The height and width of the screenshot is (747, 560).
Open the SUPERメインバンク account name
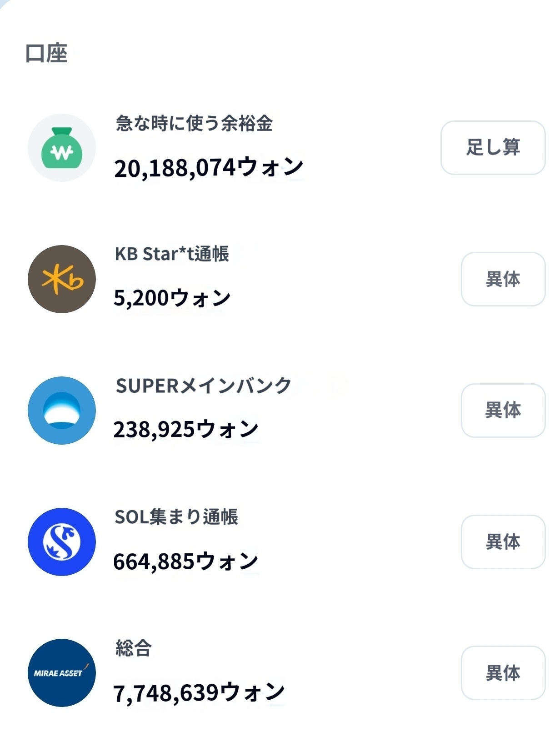[203, 386]
